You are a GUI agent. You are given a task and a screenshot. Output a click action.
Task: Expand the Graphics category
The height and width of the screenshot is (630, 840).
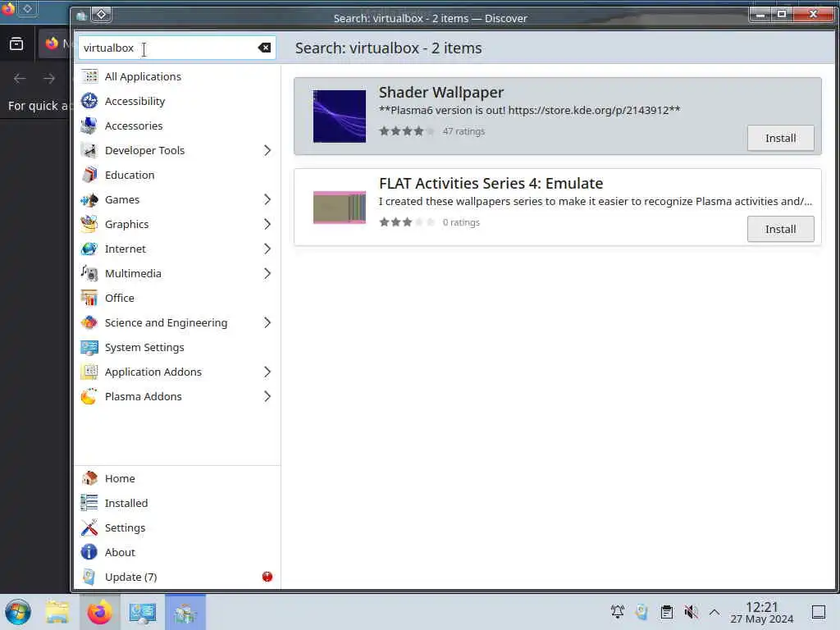pyautogui.click(x=267, y=225)
